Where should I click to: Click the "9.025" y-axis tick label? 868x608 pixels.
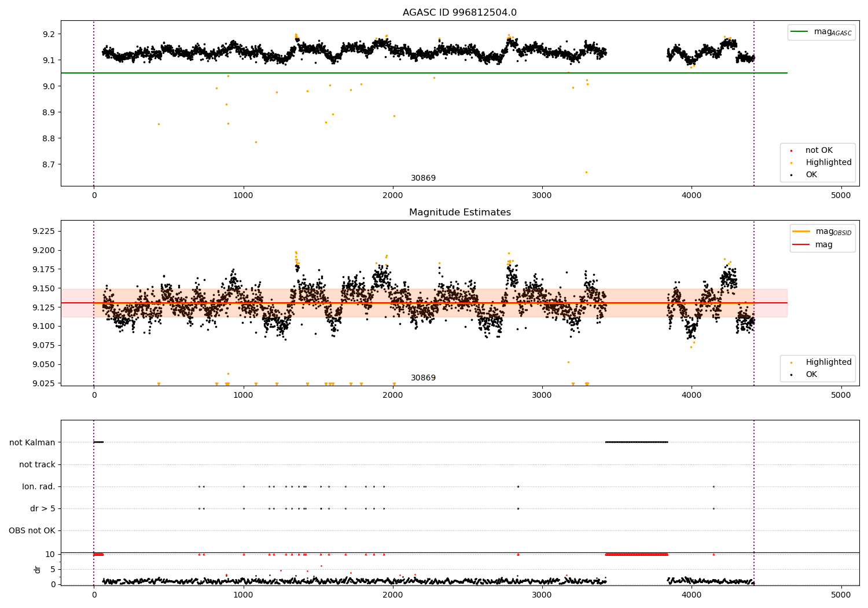(x=44, y=383)
